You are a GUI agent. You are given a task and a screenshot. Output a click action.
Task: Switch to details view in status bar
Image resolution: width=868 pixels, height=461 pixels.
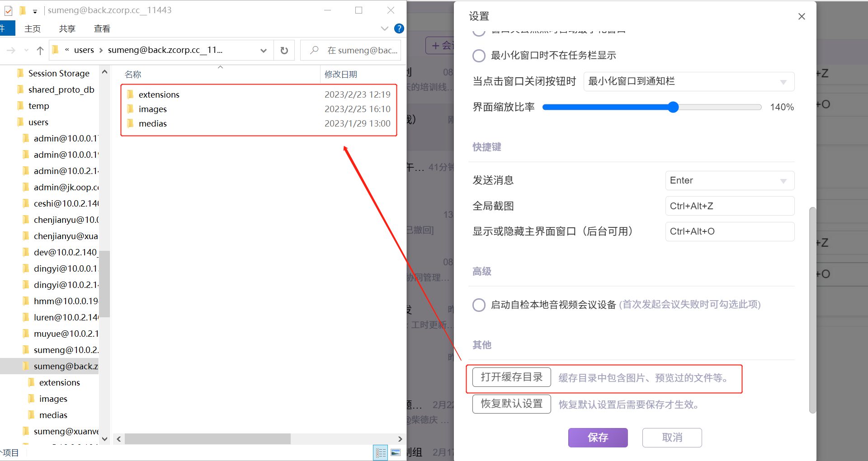coord(381,452)
